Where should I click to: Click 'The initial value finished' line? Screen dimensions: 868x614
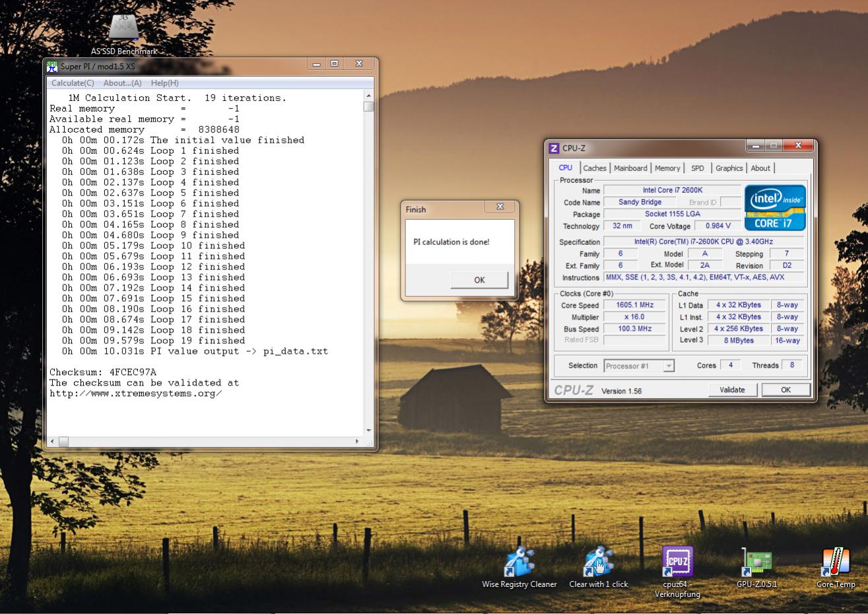point(183,140)
